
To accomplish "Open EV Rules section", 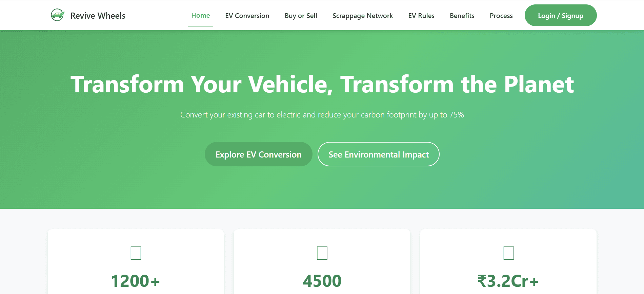I will coord(421,16).
